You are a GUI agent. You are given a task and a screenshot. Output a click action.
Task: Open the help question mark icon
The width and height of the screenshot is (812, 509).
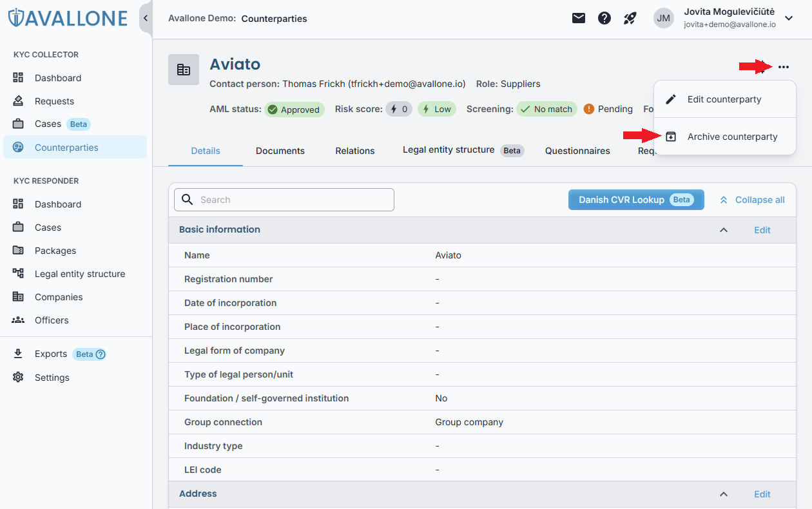coord(604,18)
